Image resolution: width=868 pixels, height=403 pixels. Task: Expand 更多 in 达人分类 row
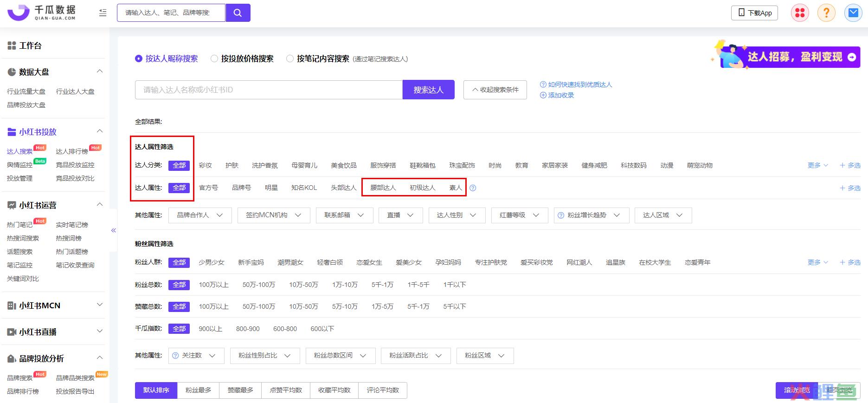(x=818, y=165)
